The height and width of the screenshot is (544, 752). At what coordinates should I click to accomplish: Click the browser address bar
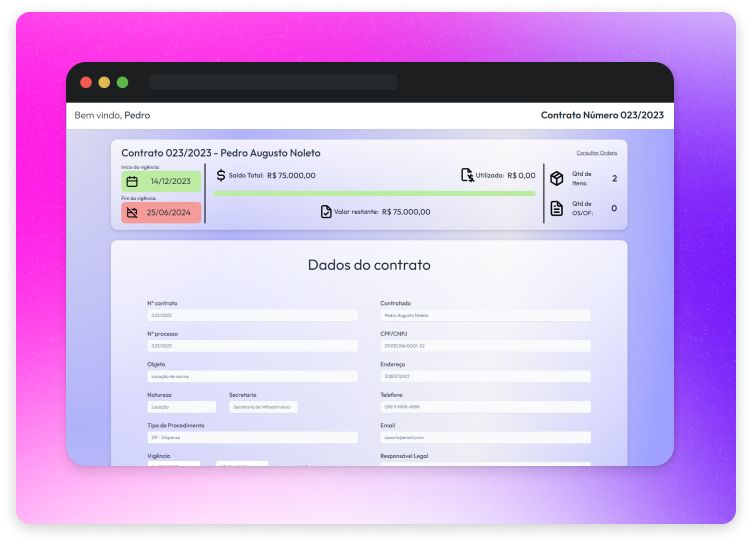point(273,82)
